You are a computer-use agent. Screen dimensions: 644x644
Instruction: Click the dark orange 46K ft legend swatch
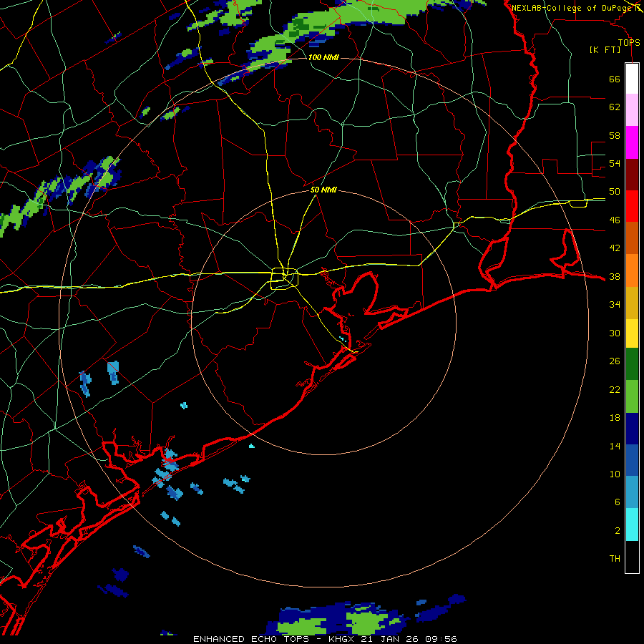coord(632,238)
